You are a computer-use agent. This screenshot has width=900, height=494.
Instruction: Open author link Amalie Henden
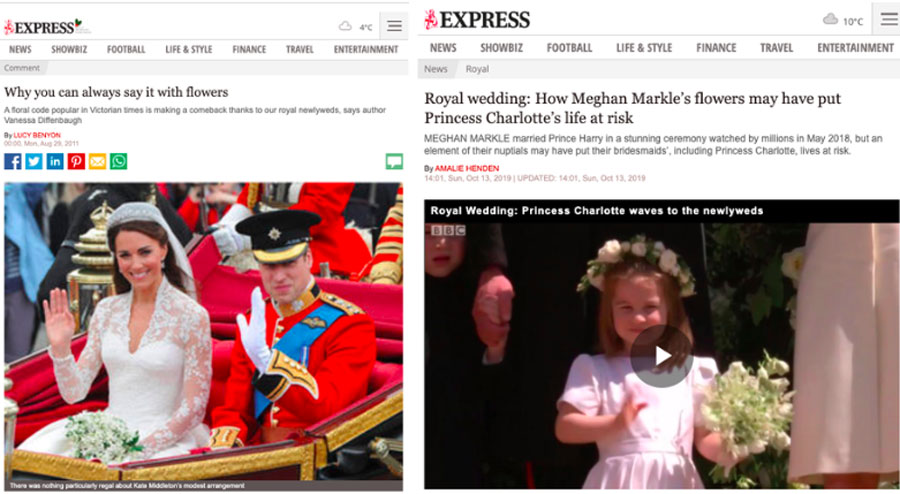click(467, 169)
